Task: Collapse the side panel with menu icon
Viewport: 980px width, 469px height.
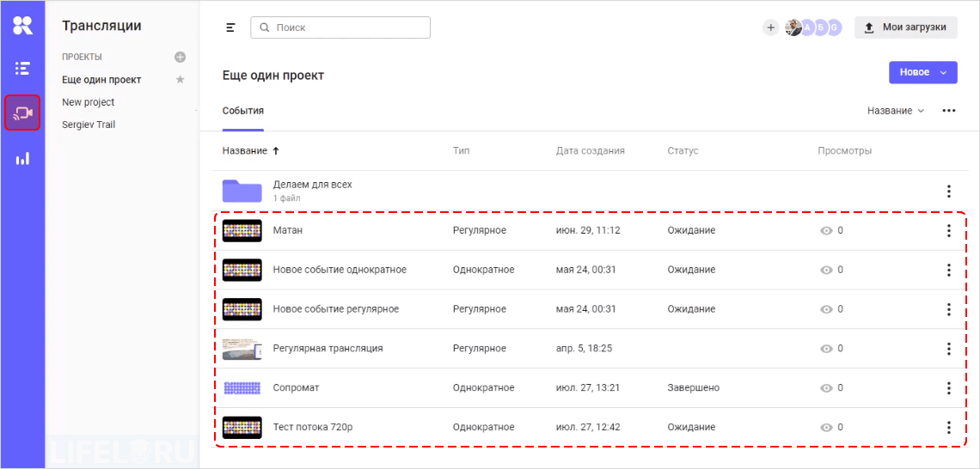Action: tap(231, 27)
